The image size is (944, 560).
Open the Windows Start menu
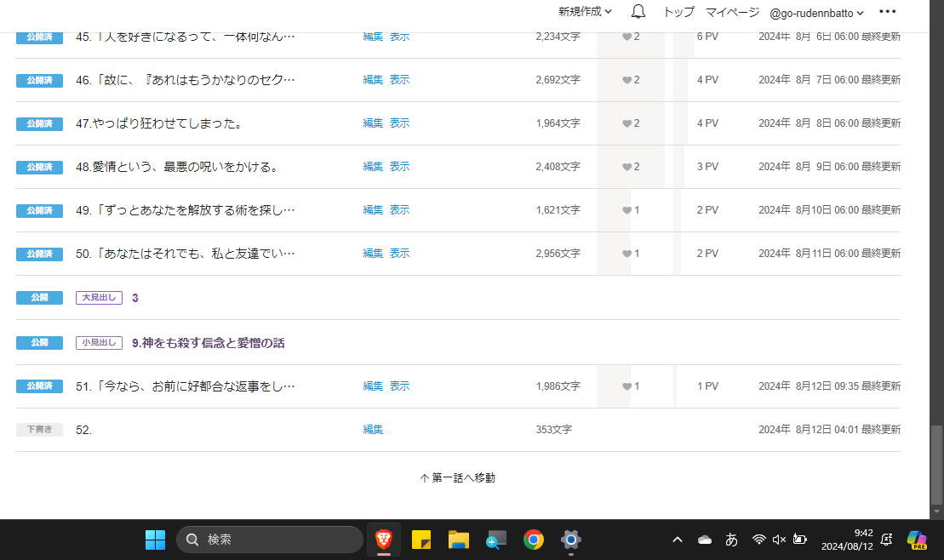point(155,540)
